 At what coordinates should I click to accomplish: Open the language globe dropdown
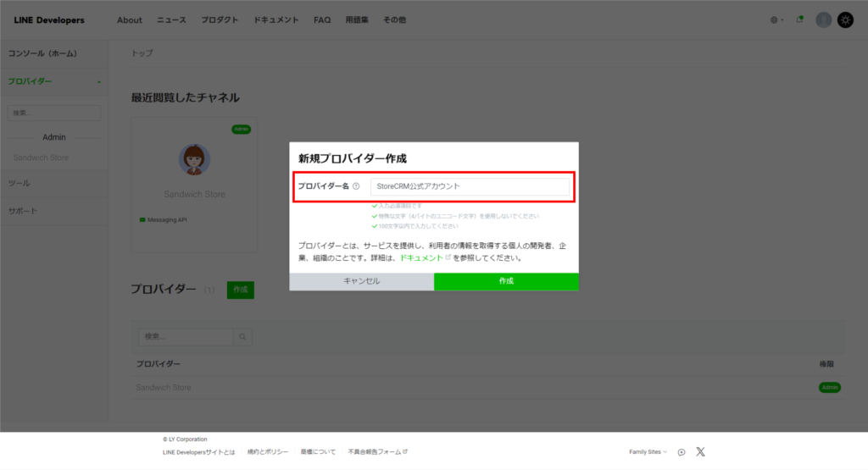[x=776, y=20]
